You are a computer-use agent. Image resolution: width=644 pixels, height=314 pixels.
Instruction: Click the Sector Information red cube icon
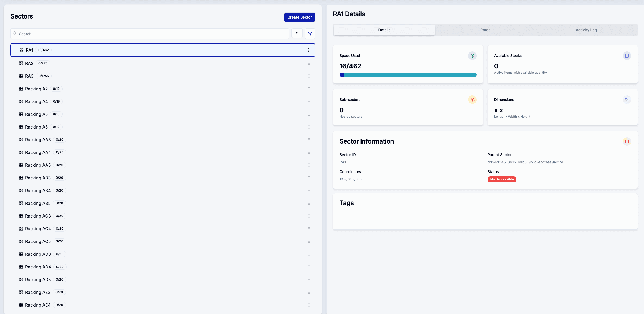tap(627, 141)
